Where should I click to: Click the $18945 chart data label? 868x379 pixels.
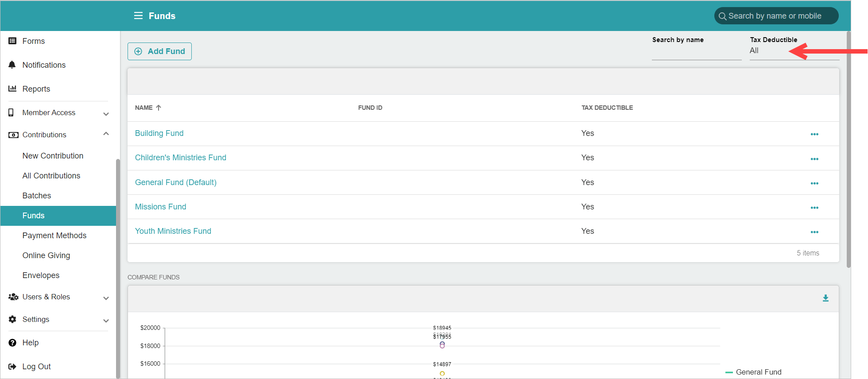tap(442, 328)
